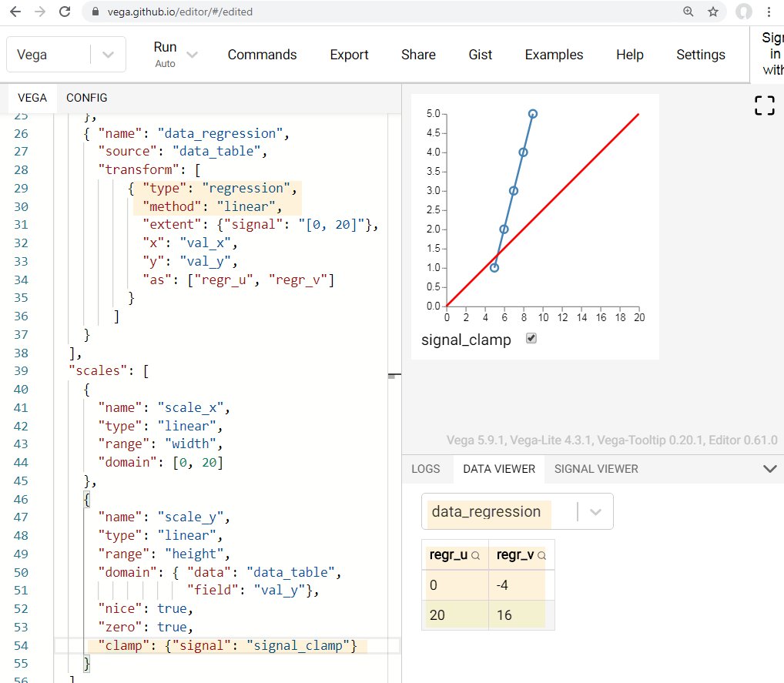The height and width of the screenshot is (683, 784).
Task: Click the browser address bar URL
Action: click(180, 12)
